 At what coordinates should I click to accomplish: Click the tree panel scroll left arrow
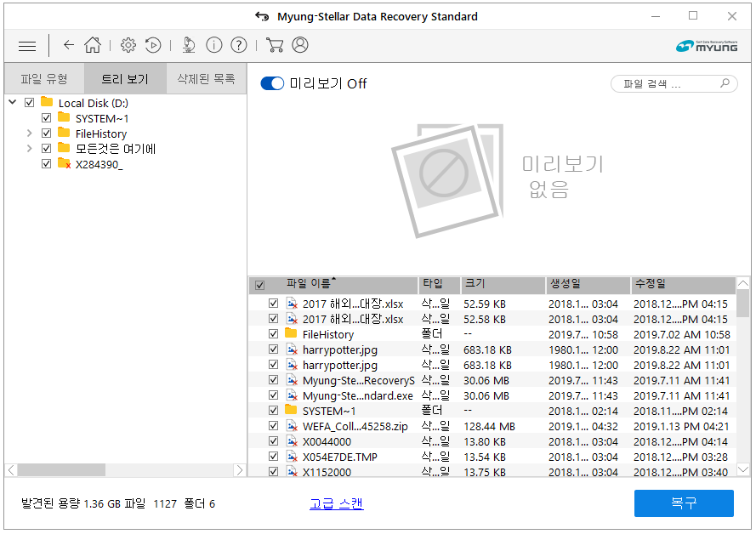12,470
